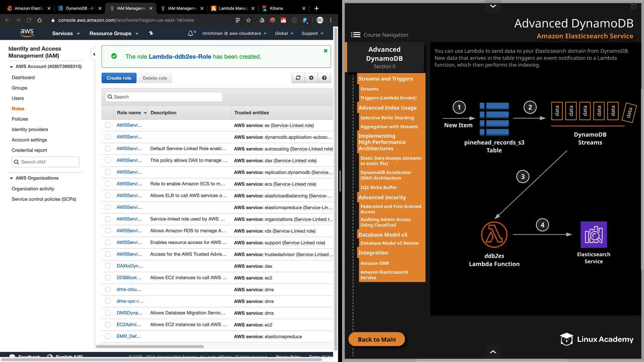Open the Services dropdown menu
644x362 pixels.
pyautogui.click(x=66, y=33)
